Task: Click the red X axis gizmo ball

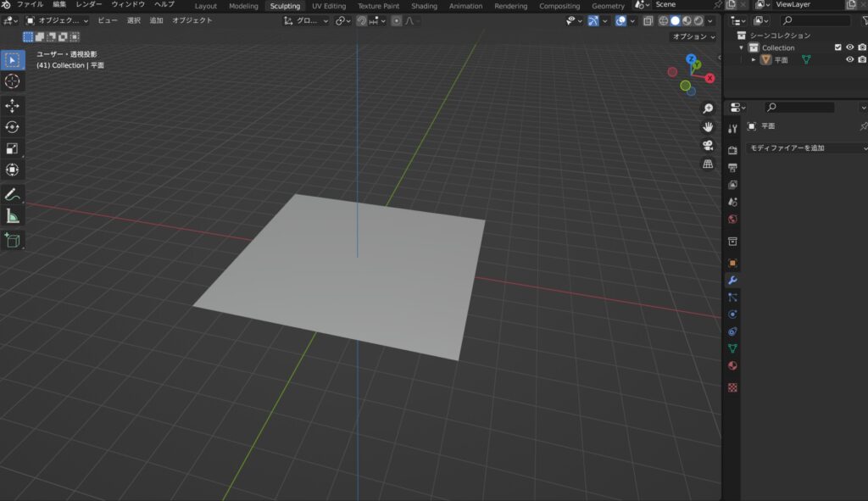Action: 709,78
